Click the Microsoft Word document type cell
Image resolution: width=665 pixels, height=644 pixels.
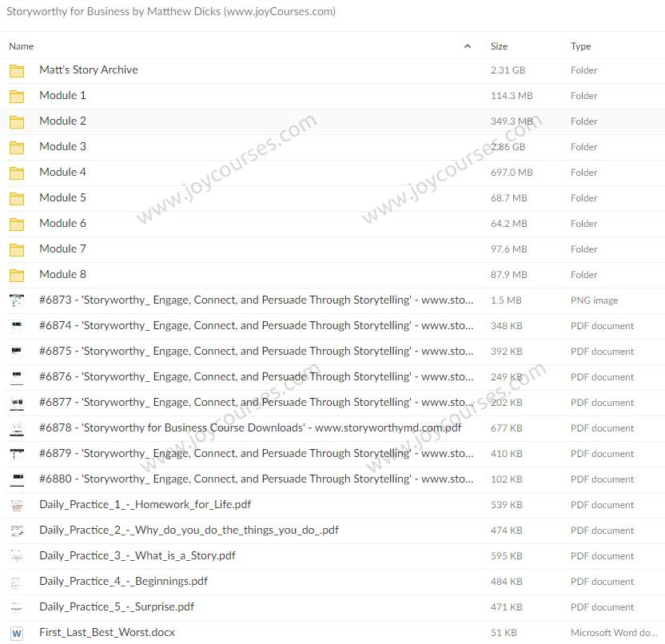[x=614, y=633]
